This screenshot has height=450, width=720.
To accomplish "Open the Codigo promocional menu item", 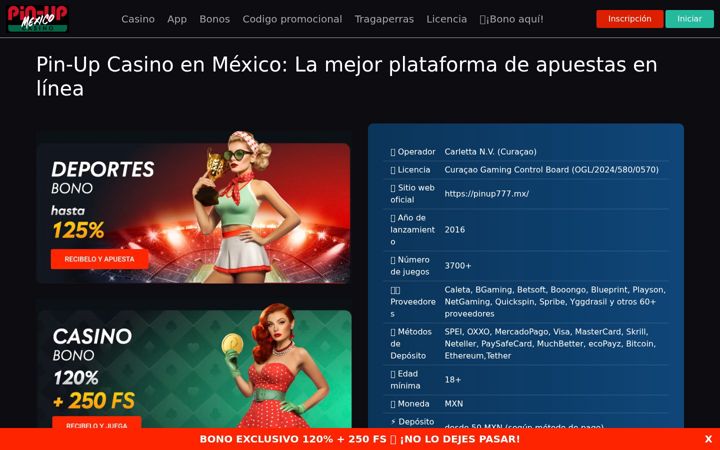I will pyautogui.click(x=292, y=19).
